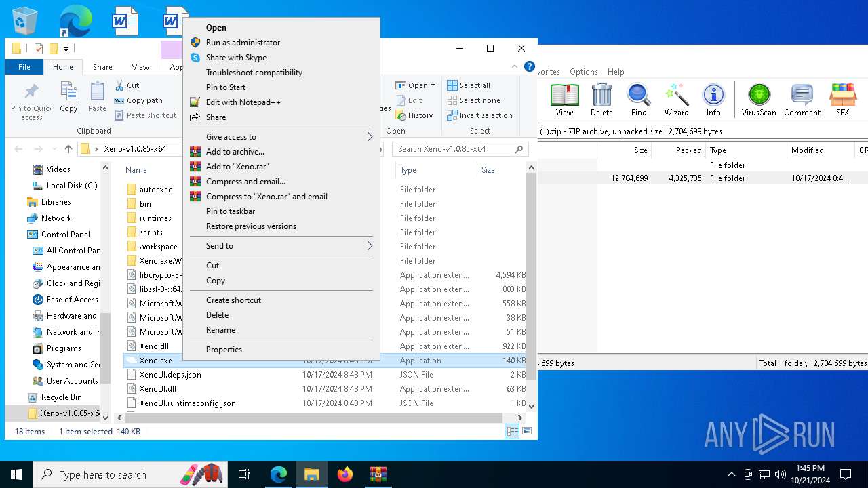Select Share with Skype
868x488 pixels.
pyautogui.click(x=281, y=58)
